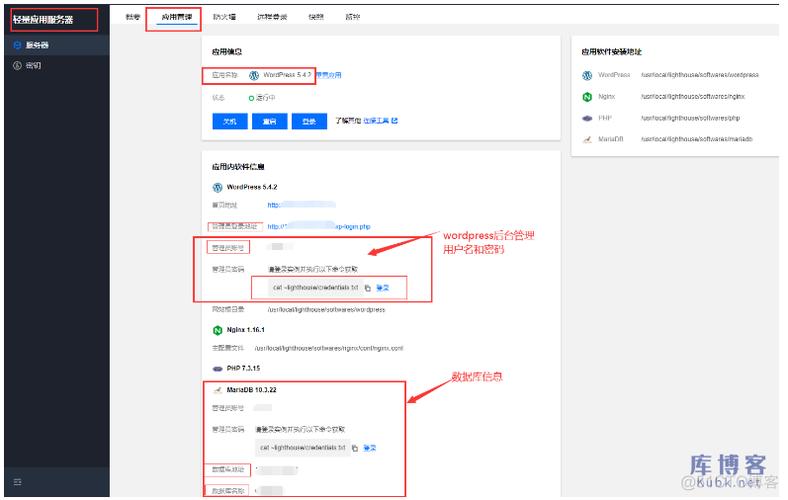Click the wordpress install path in right panel
This screenshot has height=500, width=788.
pyautogui.click(x=700, y=75)
